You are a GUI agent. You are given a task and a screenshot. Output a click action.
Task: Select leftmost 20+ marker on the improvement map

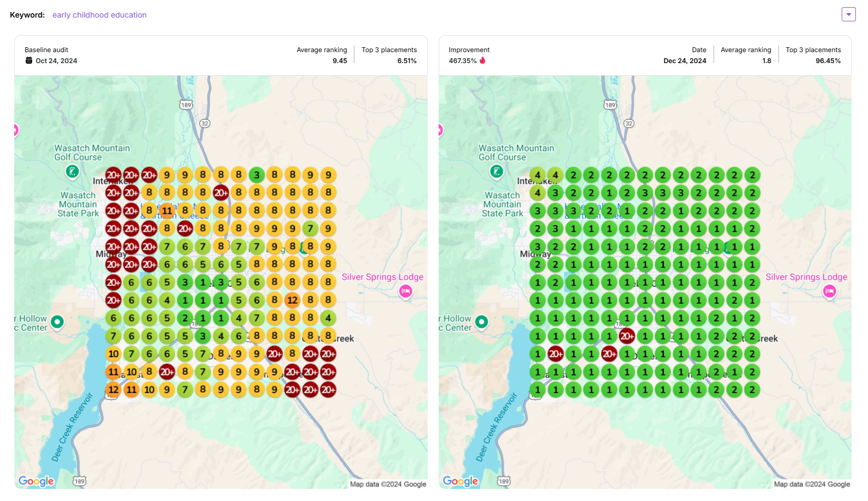tap(556, 354)
